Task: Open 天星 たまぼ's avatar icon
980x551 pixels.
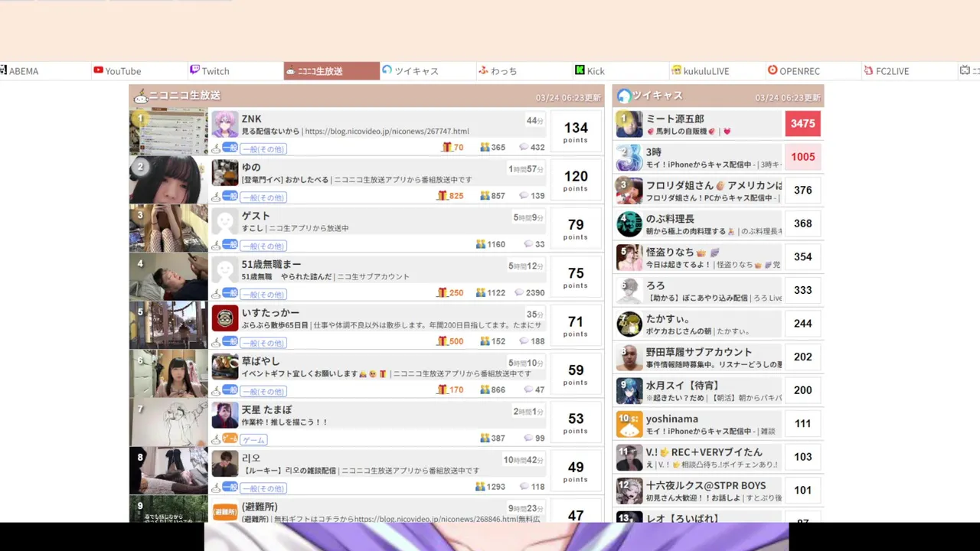Action: click(x=225, y=415)
